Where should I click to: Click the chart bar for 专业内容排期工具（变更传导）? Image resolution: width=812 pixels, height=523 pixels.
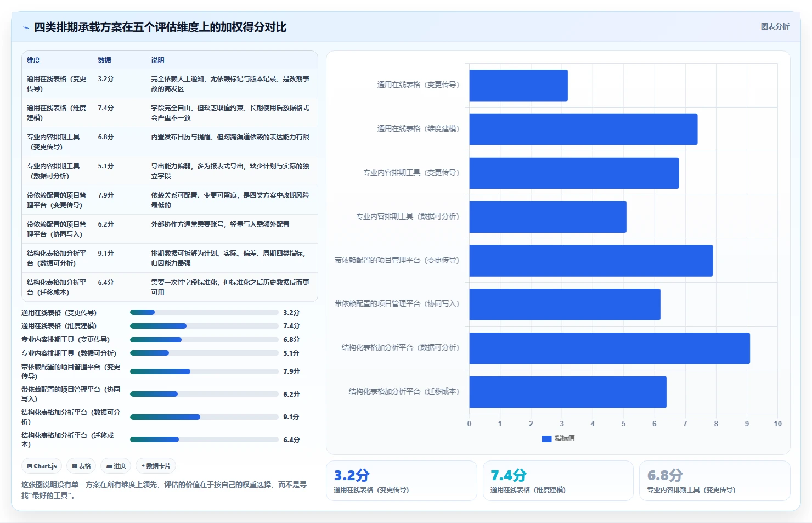click(x=574, y=173)
